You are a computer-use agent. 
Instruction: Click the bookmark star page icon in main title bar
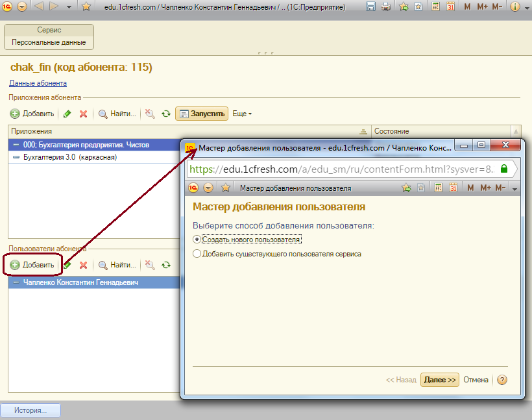click(x=418, y=6)
